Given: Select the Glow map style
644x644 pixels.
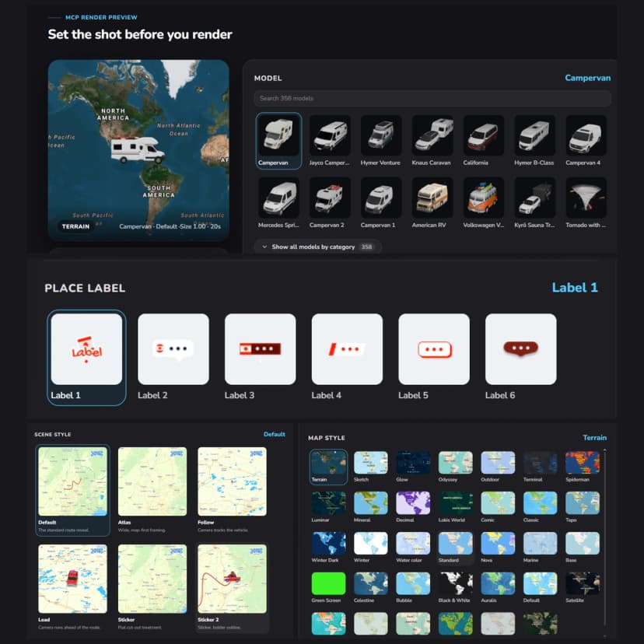Looking at the screenshot, I should 413,463.
